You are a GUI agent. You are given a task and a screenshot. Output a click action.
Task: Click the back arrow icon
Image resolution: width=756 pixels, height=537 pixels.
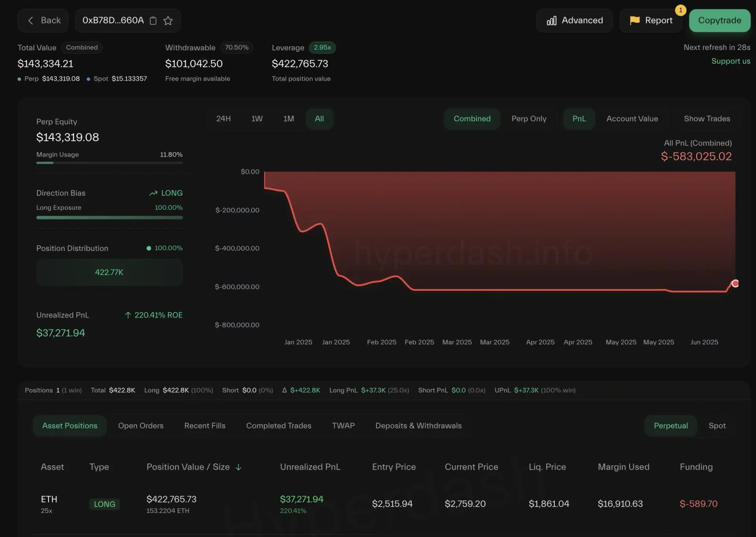(x=31, y=20)
